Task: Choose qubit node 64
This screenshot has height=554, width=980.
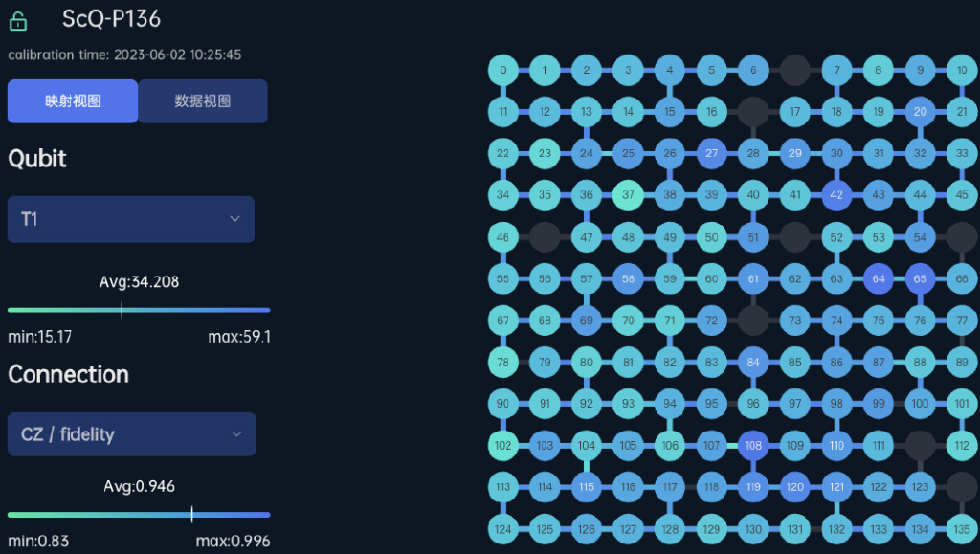Action: click(879, 279)
